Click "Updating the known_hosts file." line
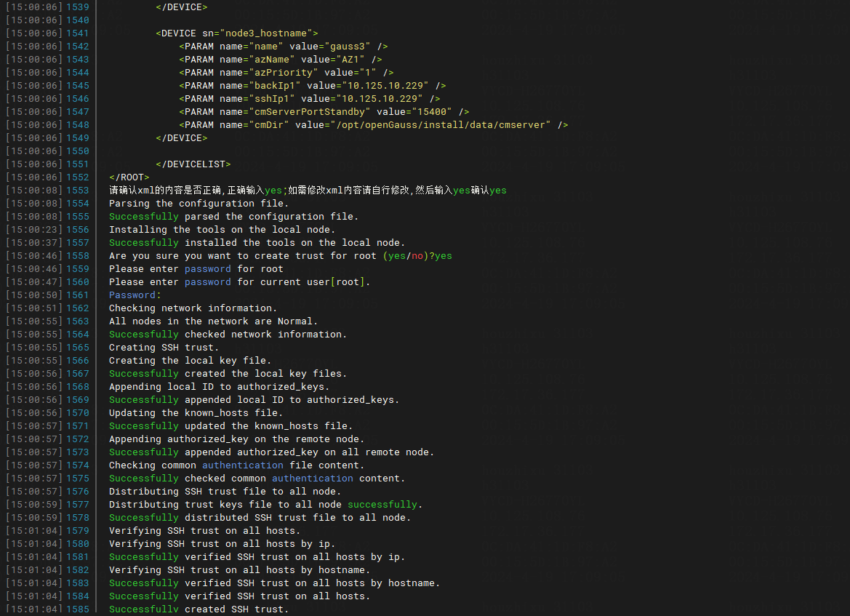Image resolution: width=850 pixels, height=616 pixels. click(196, 412)
